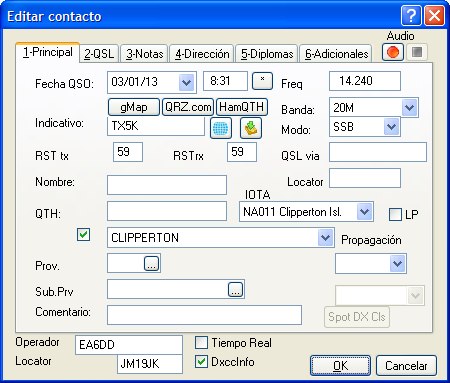This screenshot has width=450, height=383.
Task: Click the Operador field containing EA6DD
Action: [129, 345]
